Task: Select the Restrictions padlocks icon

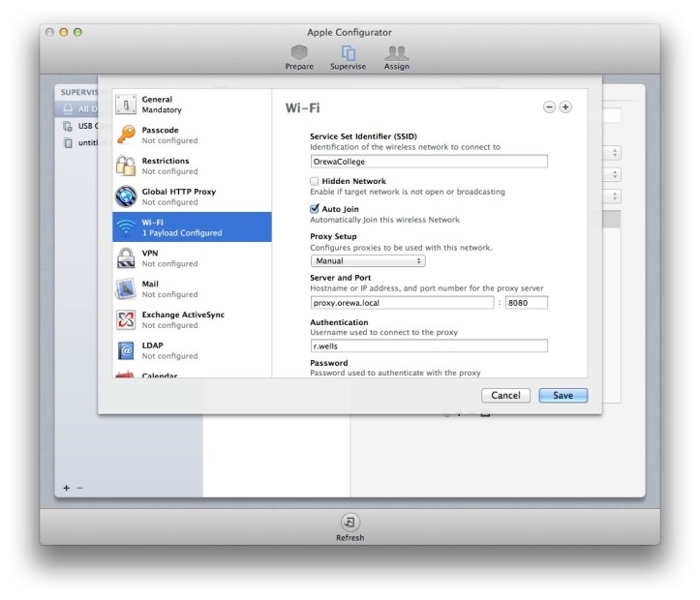Action: click(x=126, y=165)
